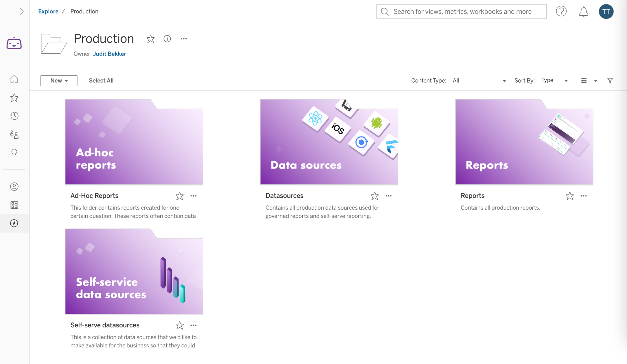Open Collections icon in sidebar
Image resolution: width=627 pixels, height=364 pixels.
coord(14,205)
